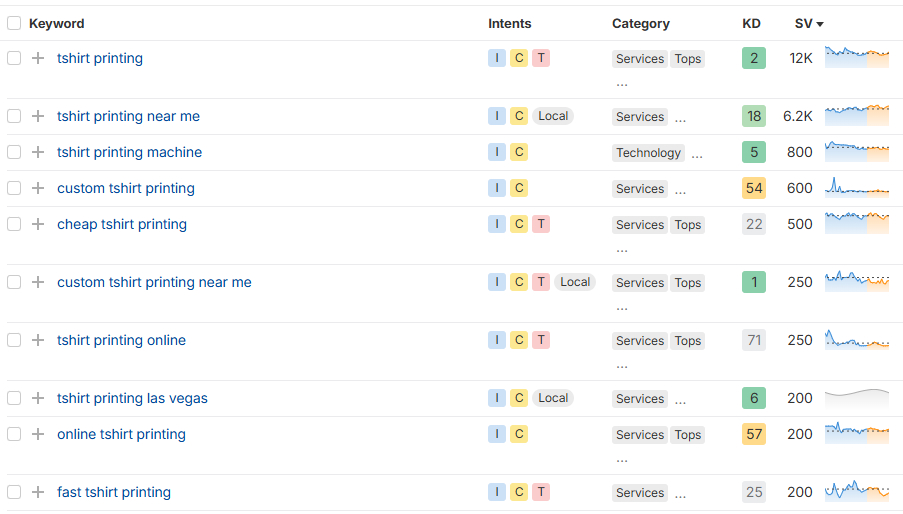The image size is (903, 514).
Task: Expand categories ellipsis for 'tshirt printing machine'
Action: (x=697, y=156)
